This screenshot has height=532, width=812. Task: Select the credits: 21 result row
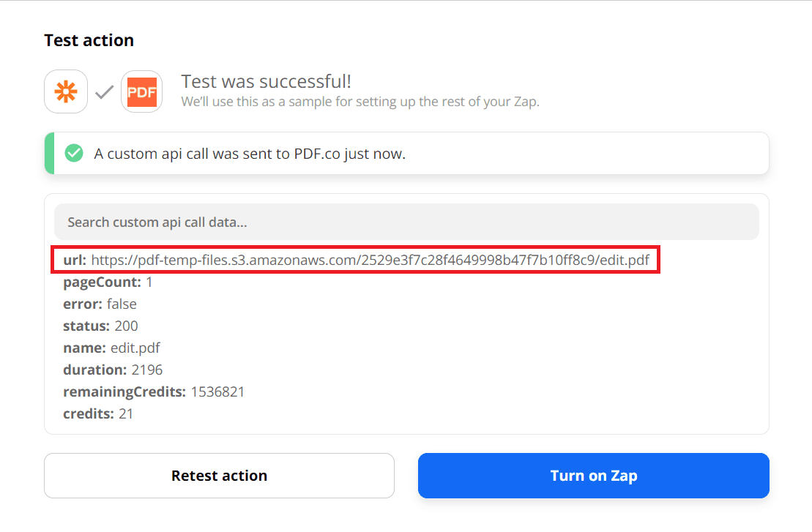point(98,413)
